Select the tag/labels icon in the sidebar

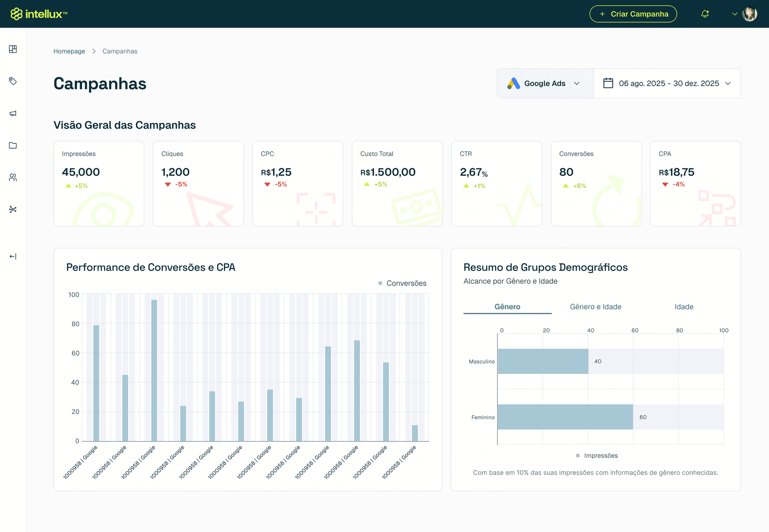coord(13,81)
